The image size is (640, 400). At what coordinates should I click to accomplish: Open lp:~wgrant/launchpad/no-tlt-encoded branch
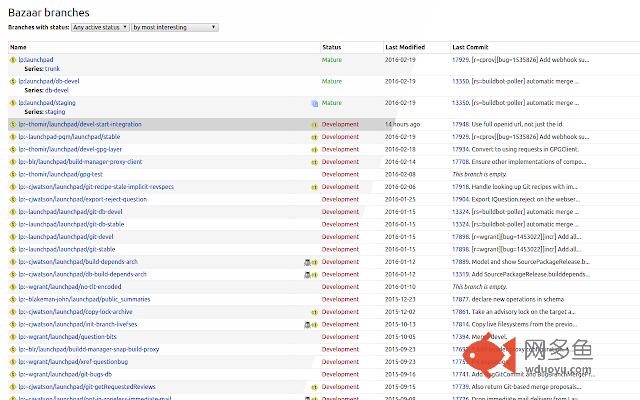(x=70, y=287)
